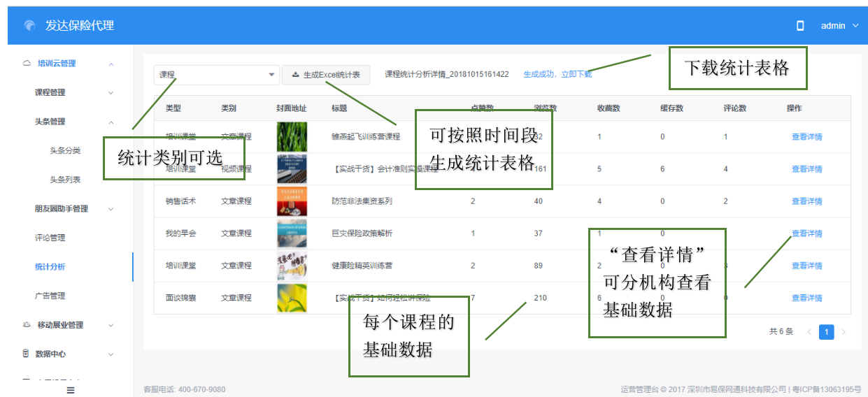Collapse the 头条管理 submenu
Screen dimensions: 868x397
111,122
